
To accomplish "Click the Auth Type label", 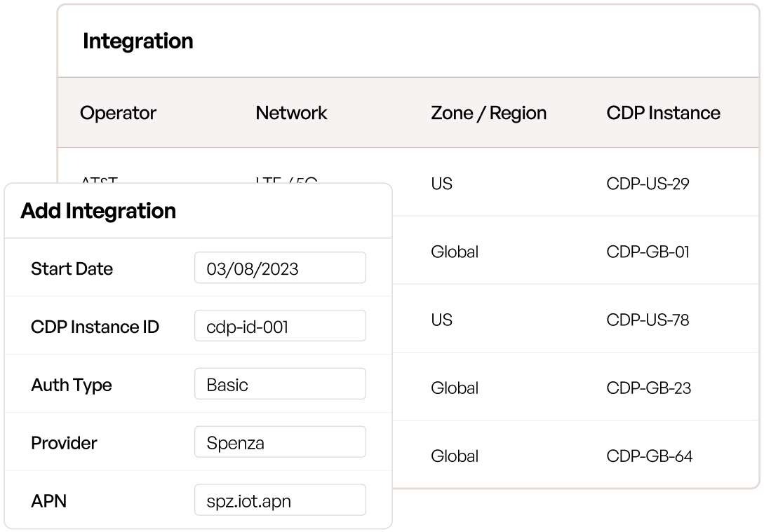I will pos(72,385).
